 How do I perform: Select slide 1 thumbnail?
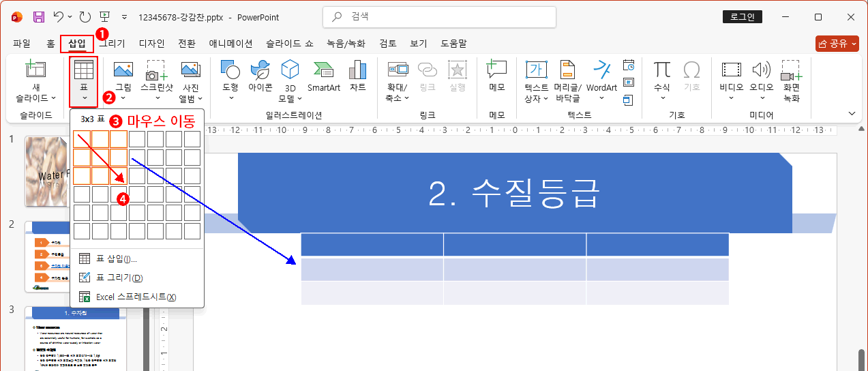48,170
